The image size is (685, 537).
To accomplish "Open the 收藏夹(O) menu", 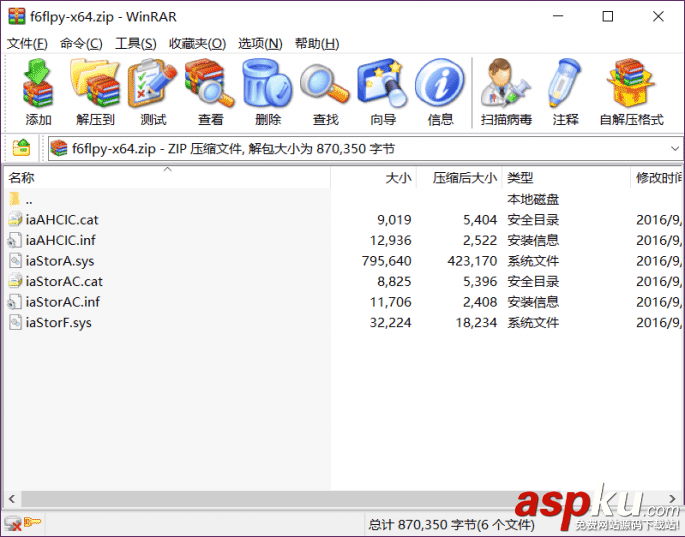I will [x=197, y=43].
